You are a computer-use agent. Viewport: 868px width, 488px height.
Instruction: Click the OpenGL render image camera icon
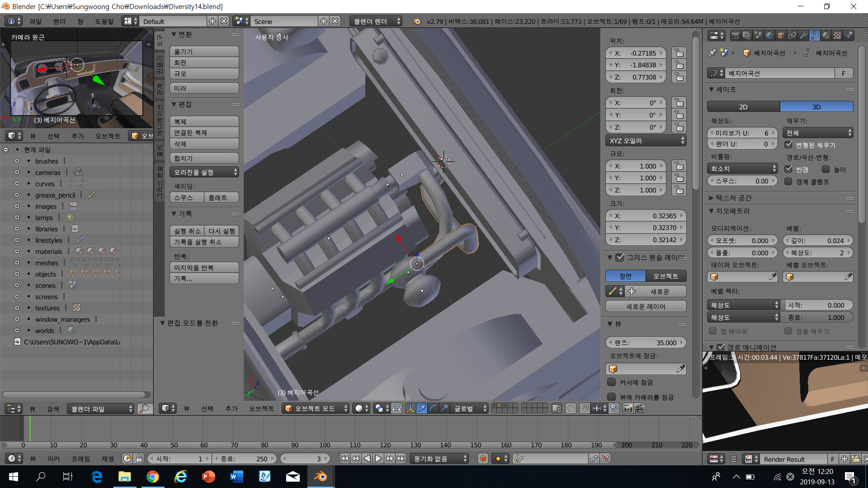(627, 408)
